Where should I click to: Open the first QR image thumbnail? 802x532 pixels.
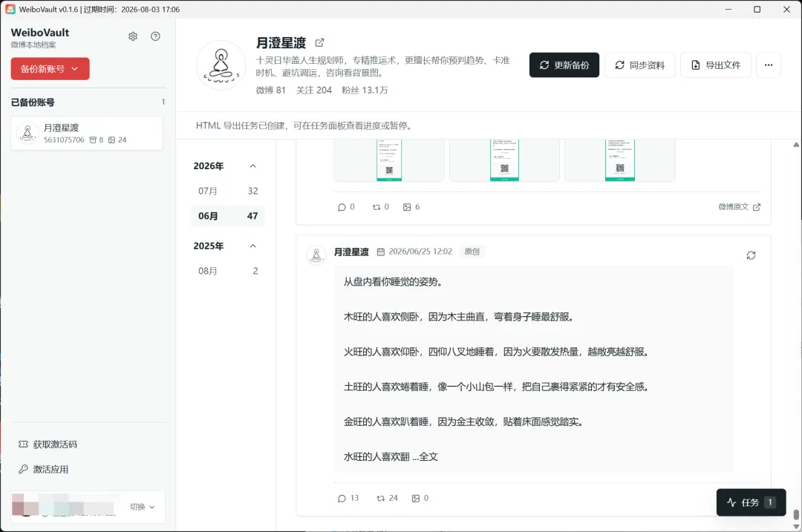pyautogui.click(x=388, y=160)
